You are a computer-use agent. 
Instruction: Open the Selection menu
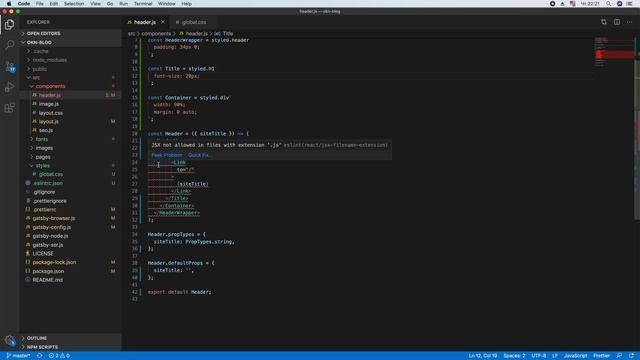tap(74, 4)
